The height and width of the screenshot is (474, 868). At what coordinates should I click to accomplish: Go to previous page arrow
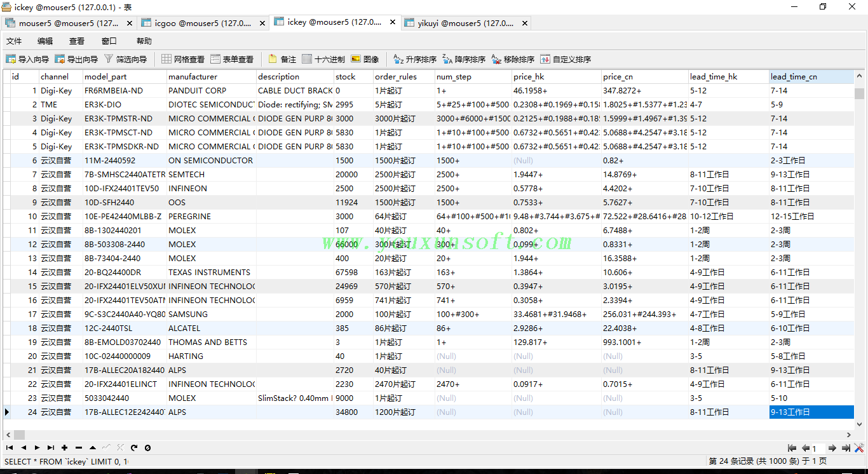pos(805,448)
